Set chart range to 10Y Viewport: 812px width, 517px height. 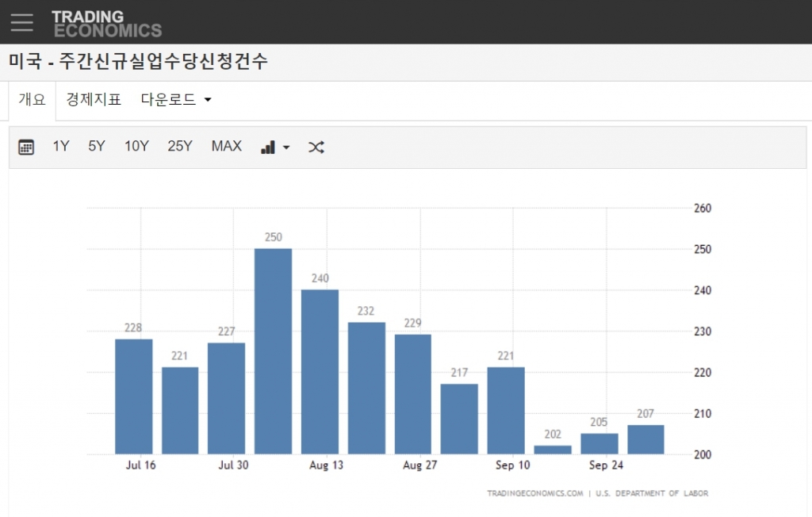click(136, 146)
